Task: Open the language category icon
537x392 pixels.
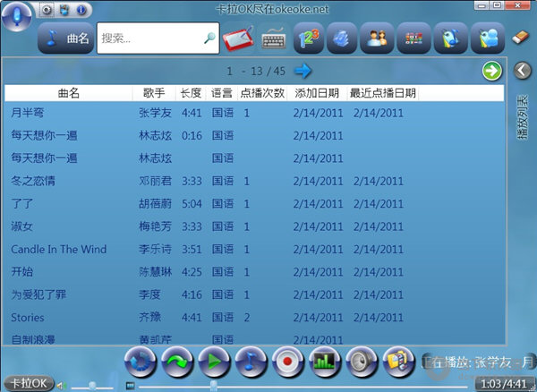Action: tap(413, 38)
